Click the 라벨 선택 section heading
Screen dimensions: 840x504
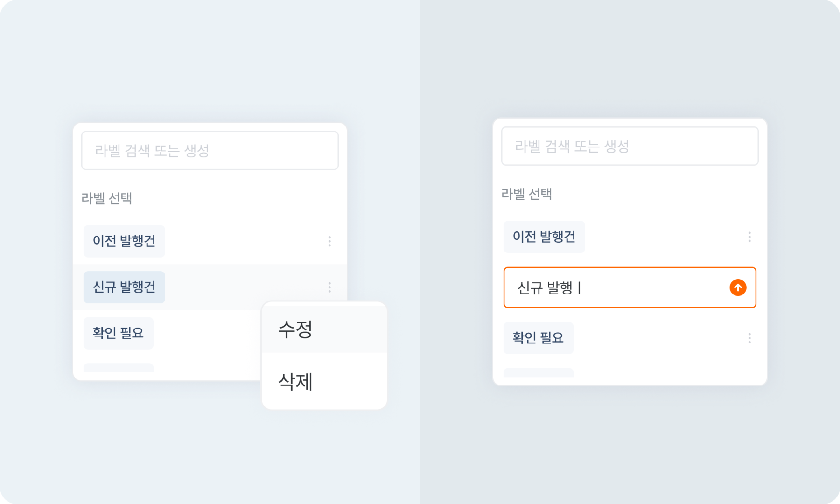click(105, 197)
